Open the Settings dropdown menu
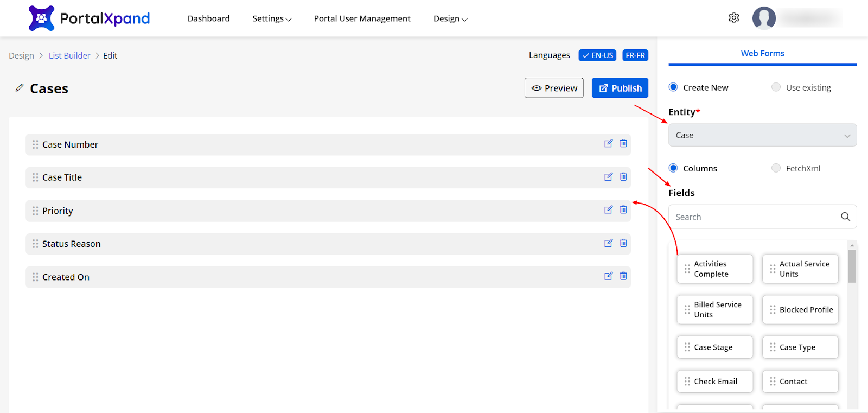Screen dimensions: 868x413 tap(272, 18)
